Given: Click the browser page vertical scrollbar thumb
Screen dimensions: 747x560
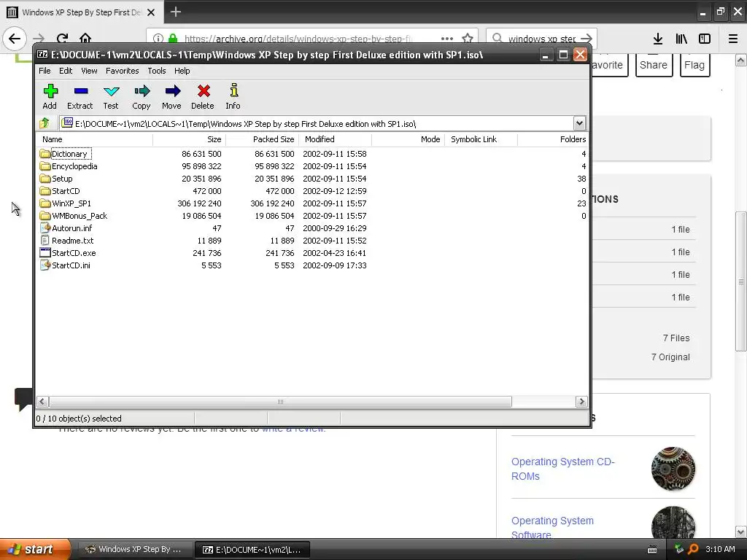Looking at the screenshot, I should point(741,281).
